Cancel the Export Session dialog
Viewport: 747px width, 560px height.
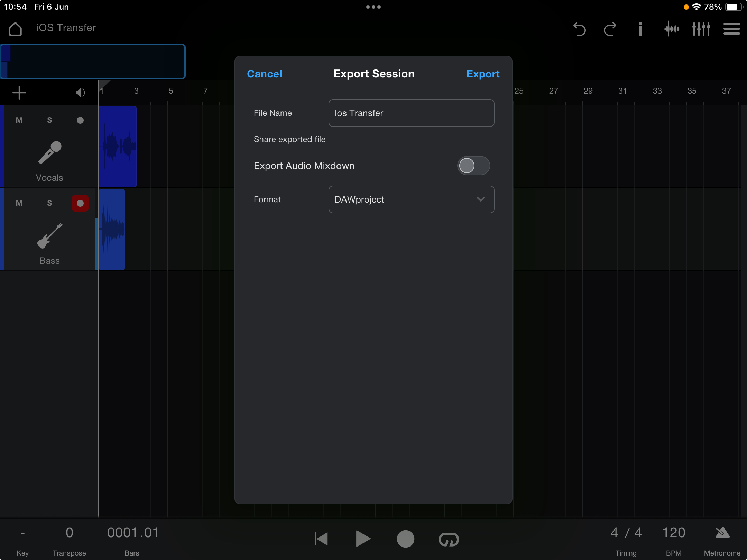(265, 74)
